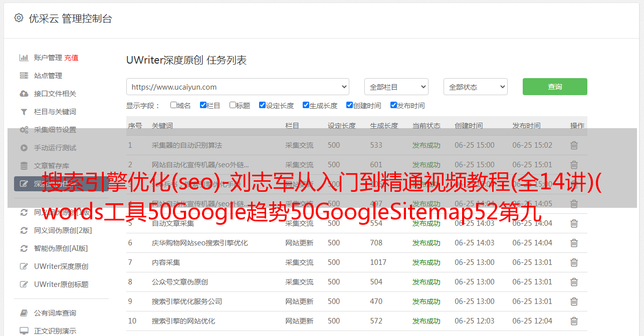Image resolution: width=644 pixels, height=336 pixels.
Task: Delete row 2 网站自动化宣传机器 via trash icon
Action: pyautogui.click(x=574, y=165)
